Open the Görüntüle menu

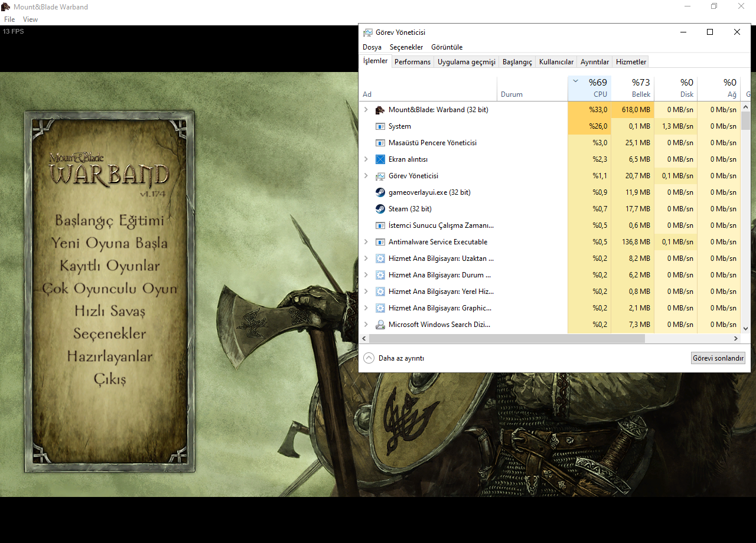[447, 47]
